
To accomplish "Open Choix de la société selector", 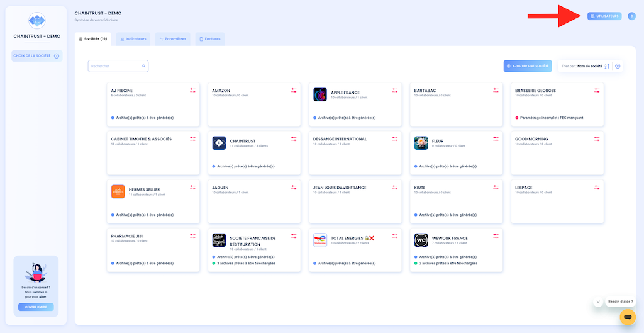I will click(37, 56).
